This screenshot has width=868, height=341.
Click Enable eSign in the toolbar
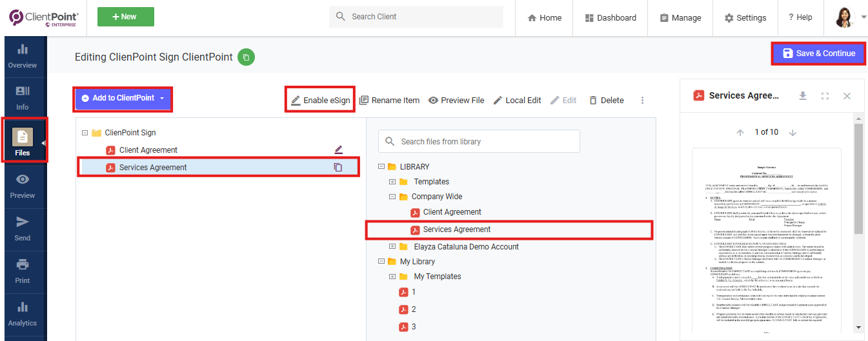point(321,100)
